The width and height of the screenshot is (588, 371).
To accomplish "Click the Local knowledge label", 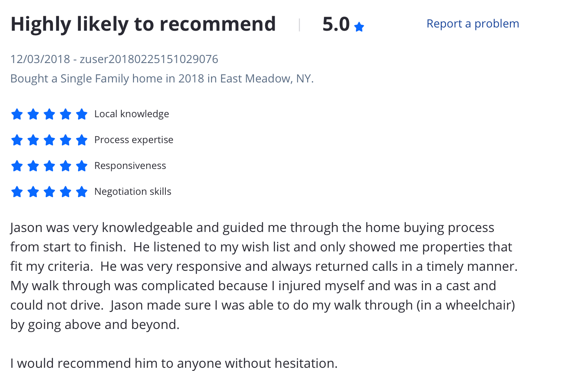I will [x=131, y=114].
